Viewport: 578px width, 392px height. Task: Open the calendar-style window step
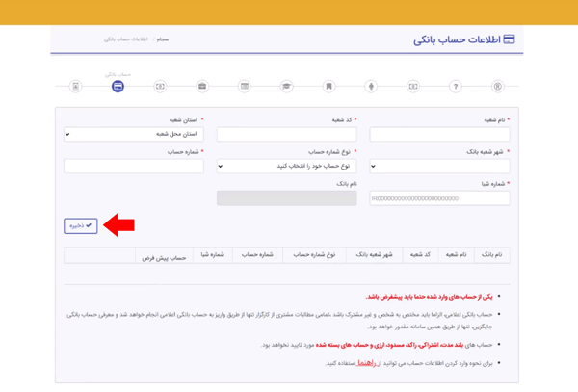(x=245, y=87)
